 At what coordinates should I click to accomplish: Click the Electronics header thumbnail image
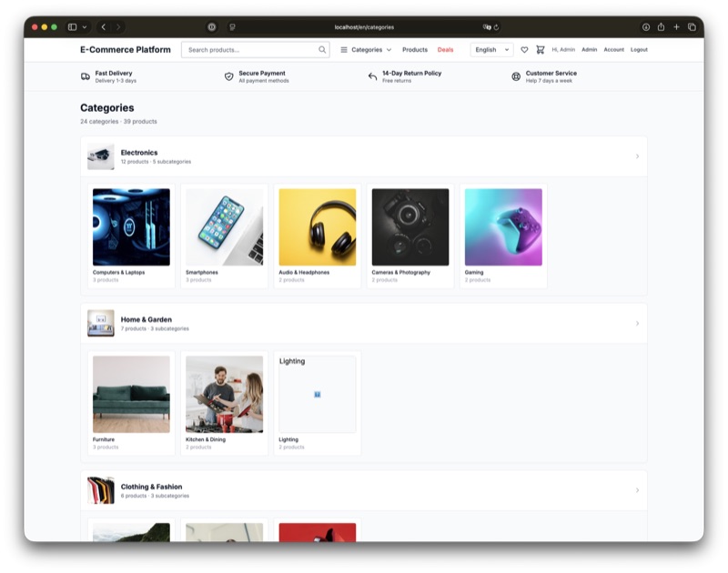[x=101, y=156]
